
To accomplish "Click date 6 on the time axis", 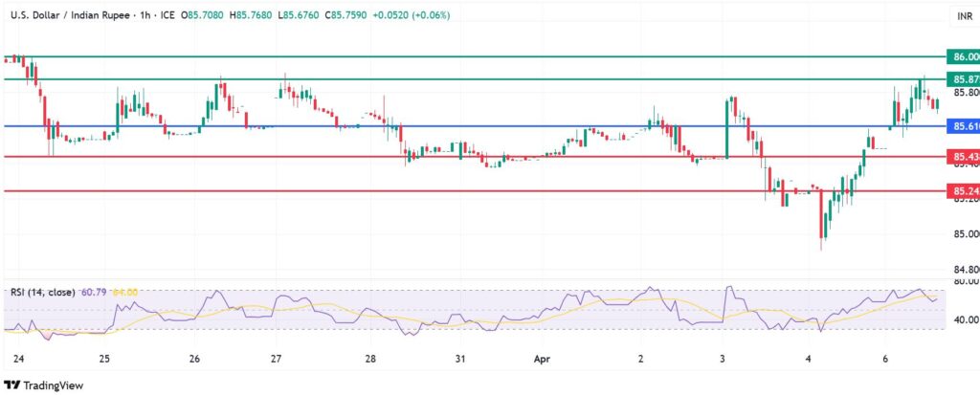I will click(886, 359).
